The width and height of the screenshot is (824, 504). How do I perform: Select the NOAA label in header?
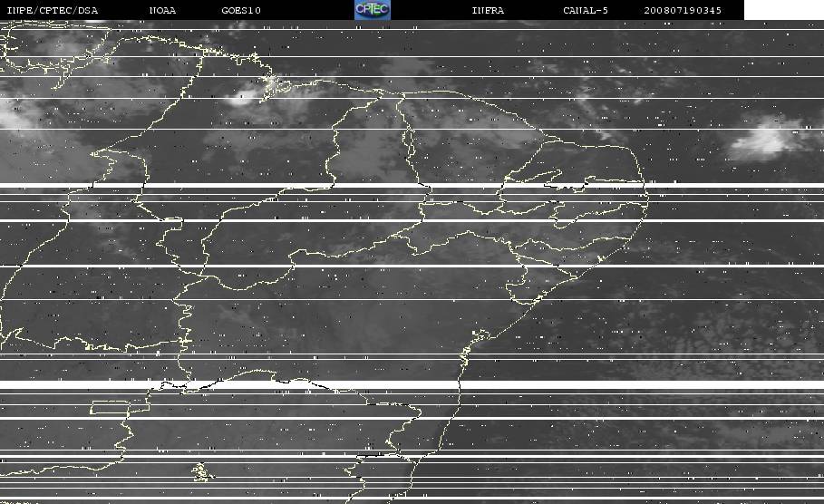162,11
